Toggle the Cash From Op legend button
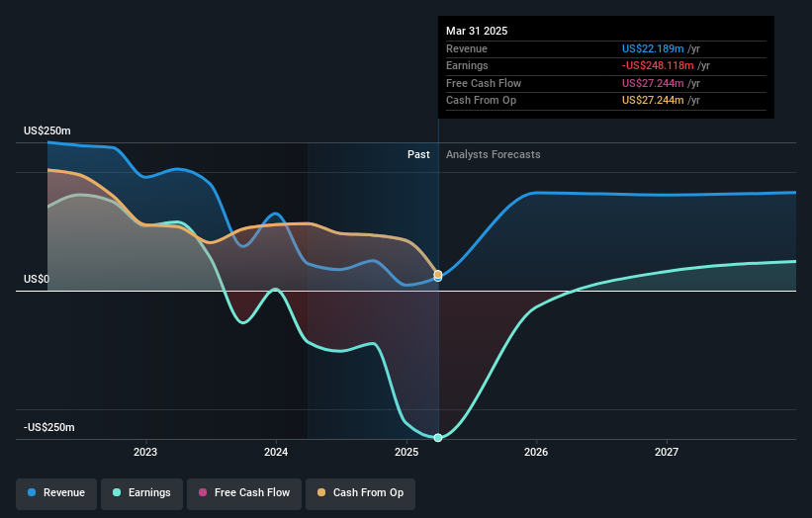This screenshot has height=518, width=812. coord(360,493)
